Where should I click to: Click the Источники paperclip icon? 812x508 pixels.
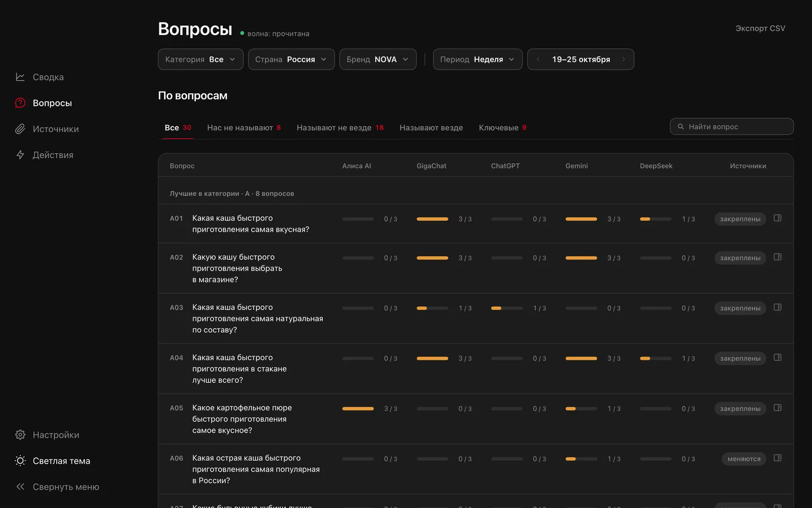[20, 129]
